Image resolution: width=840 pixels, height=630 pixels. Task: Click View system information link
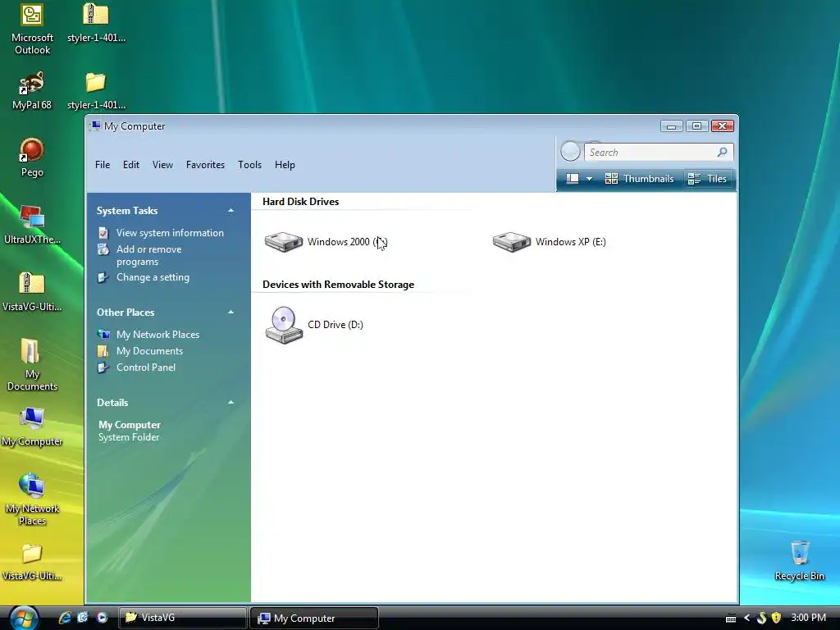point(170,233)
